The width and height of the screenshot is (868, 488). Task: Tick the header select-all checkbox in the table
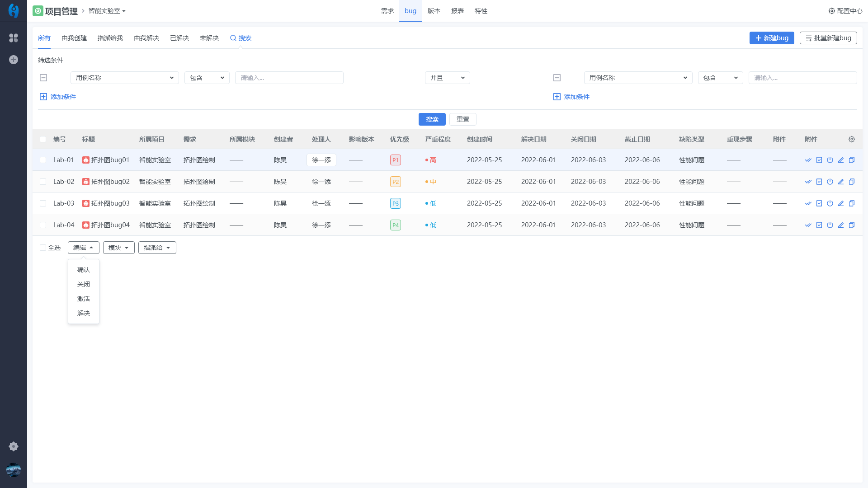(x=43, y=139)
